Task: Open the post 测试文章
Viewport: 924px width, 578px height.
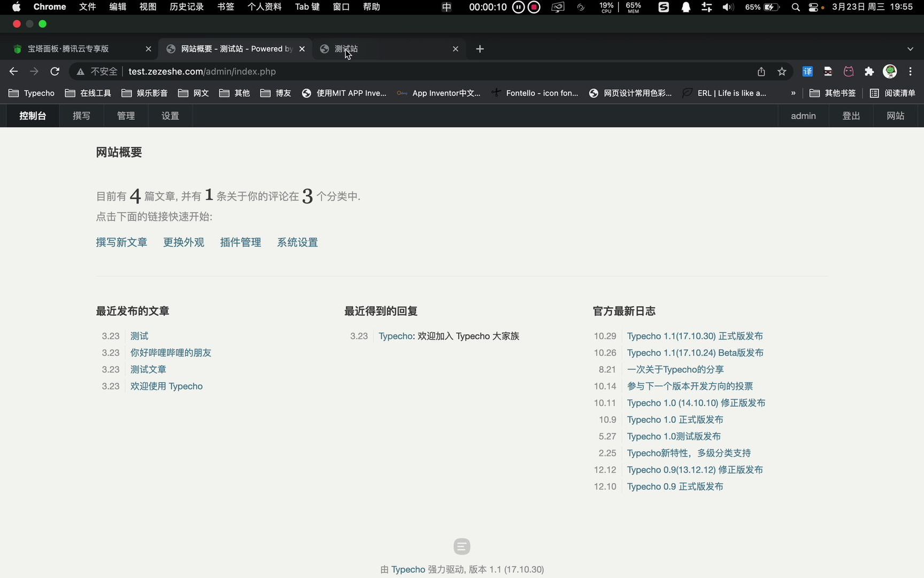Action: tap(148, 369)
